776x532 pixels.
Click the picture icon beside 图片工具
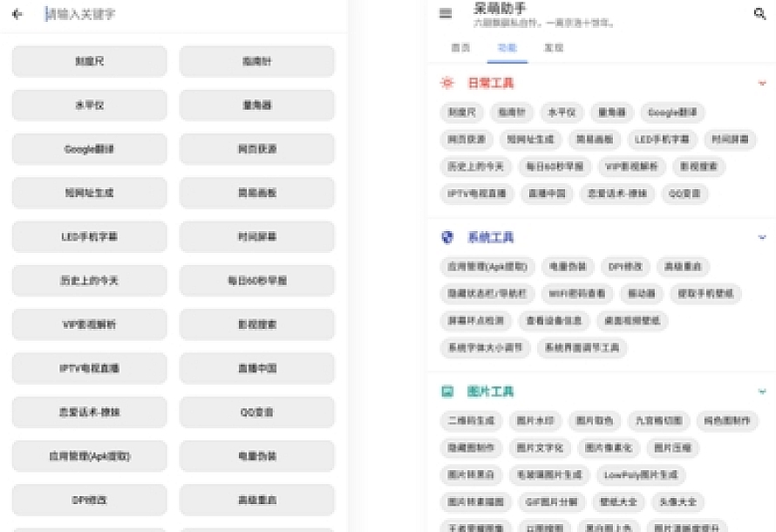point(447,392)
